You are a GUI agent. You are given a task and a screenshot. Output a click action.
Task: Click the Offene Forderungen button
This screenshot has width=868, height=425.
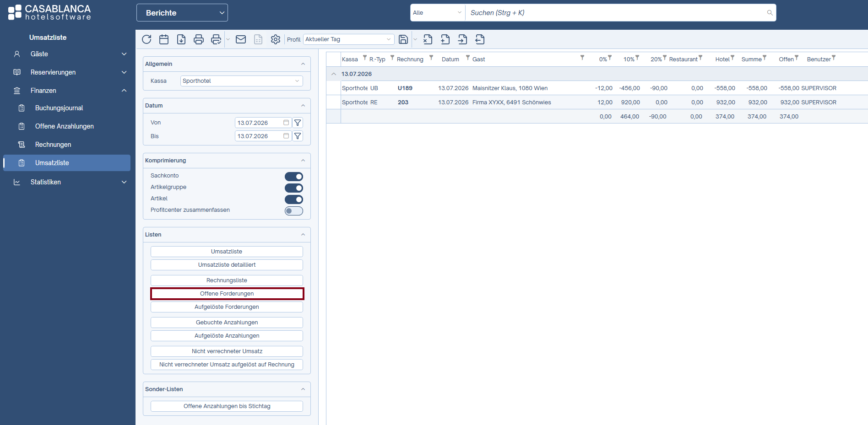pos(227,294)
